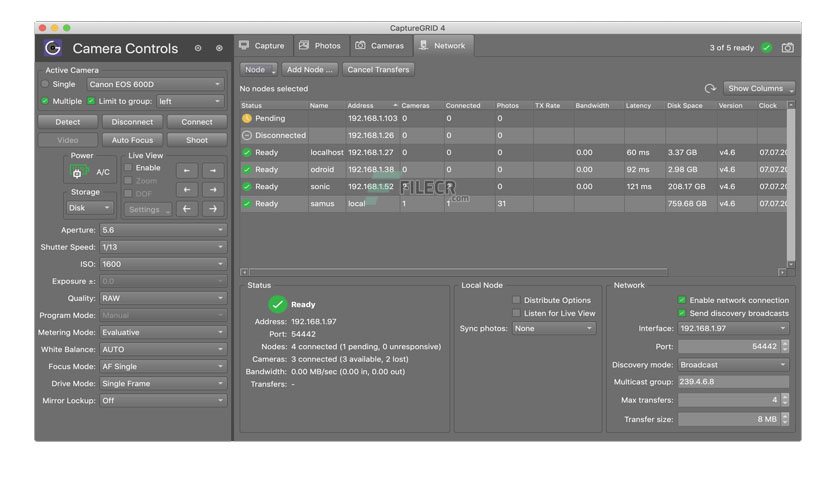The width and height of the screenshot is (836, 484).
Task: Select the Single camera radio button
Action: coord(45,84)
